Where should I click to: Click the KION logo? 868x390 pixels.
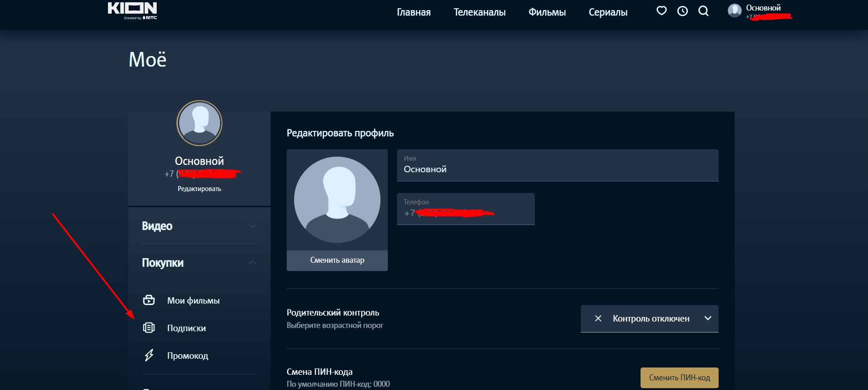coord(132,10)
